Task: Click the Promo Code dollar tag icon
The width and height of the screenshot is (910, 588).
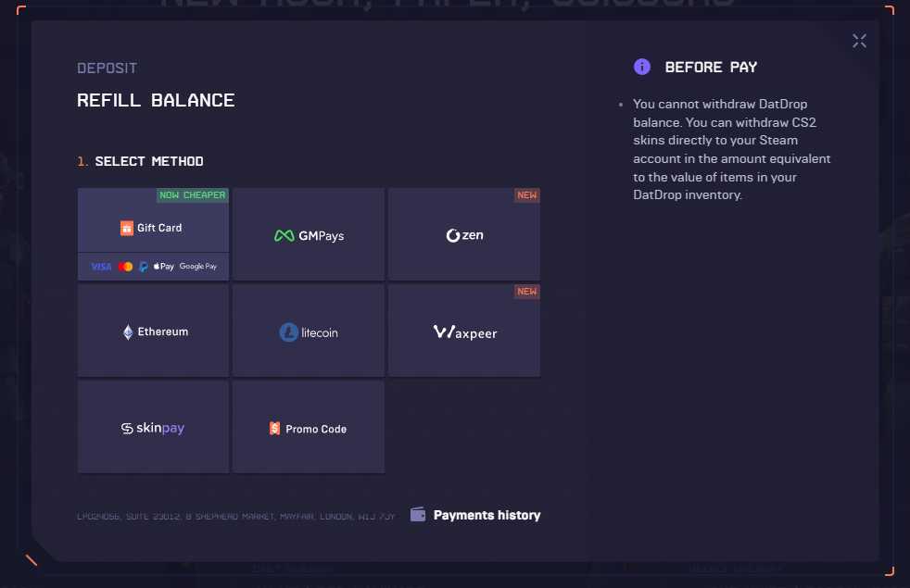Action: click(x=274, y=428)
